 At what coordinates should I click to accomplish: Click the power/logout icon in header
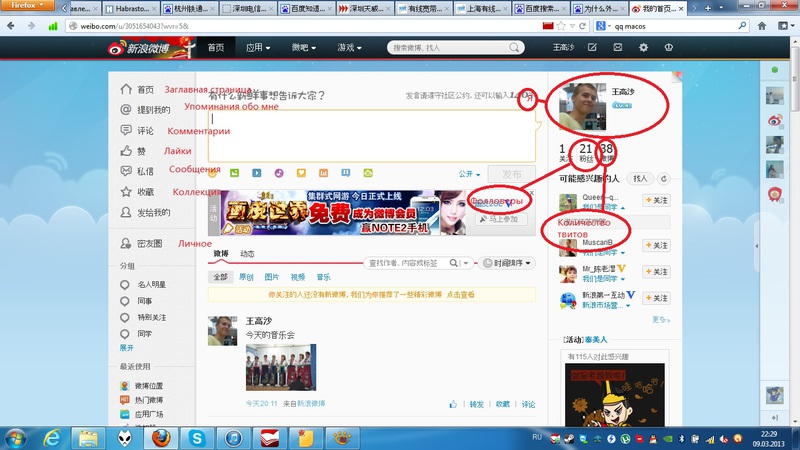tap(668, 47)
